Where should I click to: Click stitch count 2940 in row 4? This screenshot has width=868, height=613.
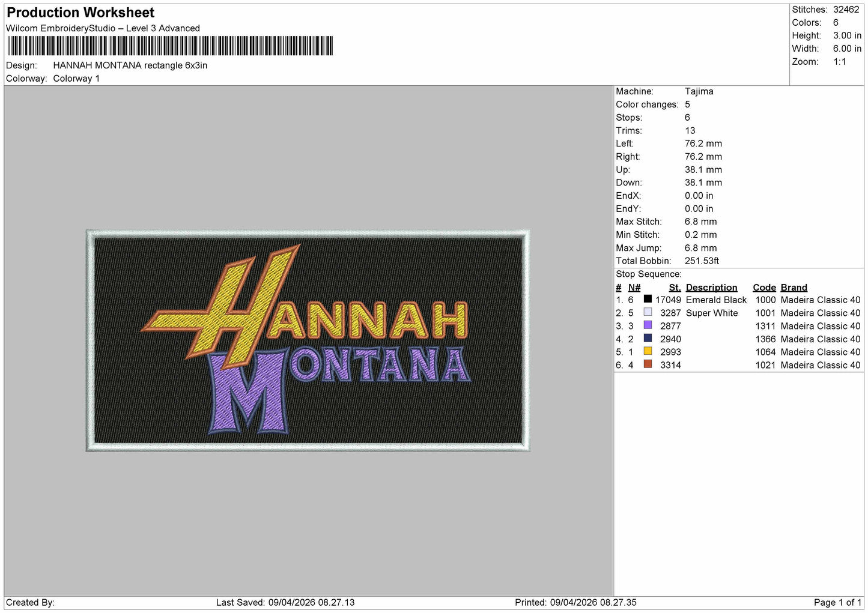tap(670, 339)
